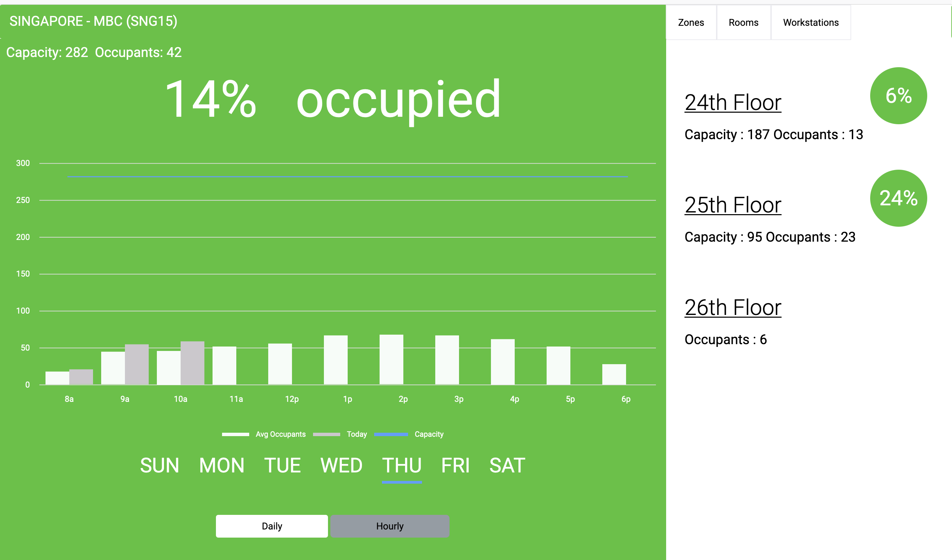Hide the Capacity line via legend
Screen dimensions: 952x560
[x=391, y=434]
